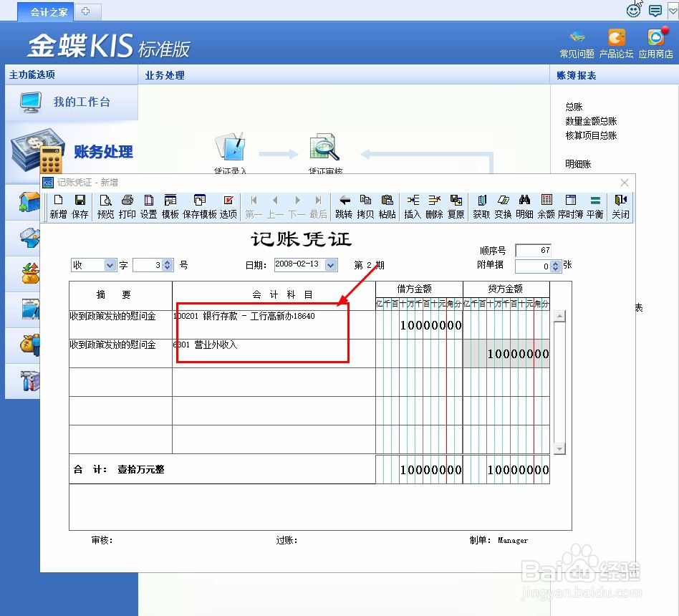The width and height of the screenshot is (679, 616).
Task: Show account 余额 balance icon
Action: point(546,206)
